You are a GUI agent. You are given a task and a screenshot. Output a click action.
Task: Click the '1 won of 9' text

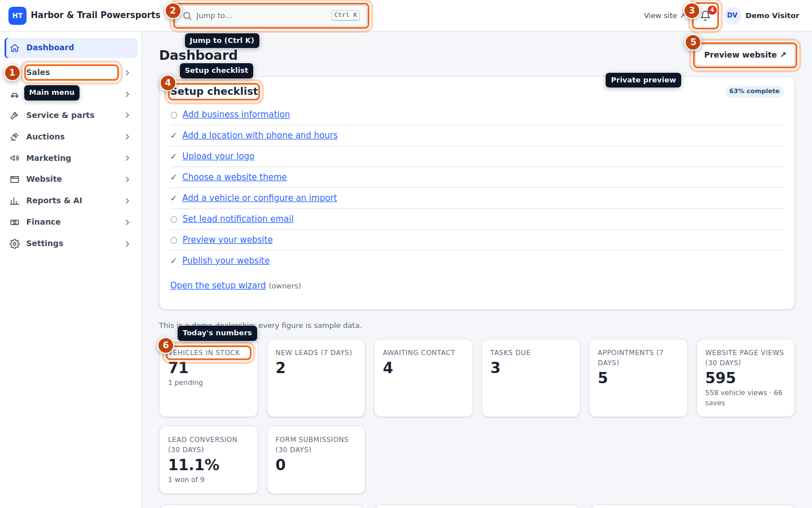[x=186, y=480]
